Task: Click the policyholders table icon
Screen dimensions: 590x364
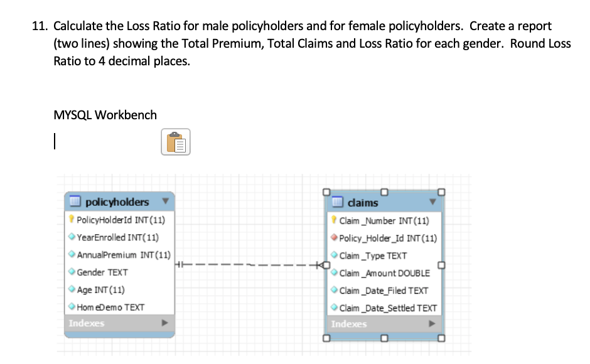Action: click(75, 201)
